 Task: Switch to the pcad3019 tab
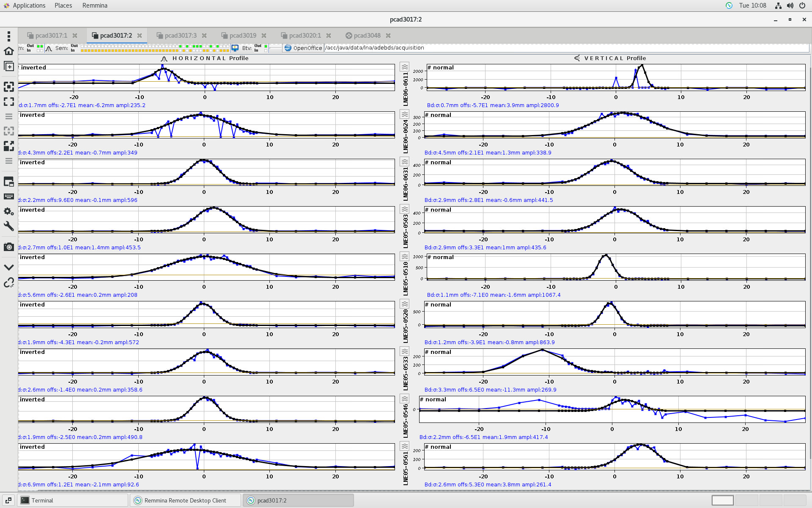[242, 36]
